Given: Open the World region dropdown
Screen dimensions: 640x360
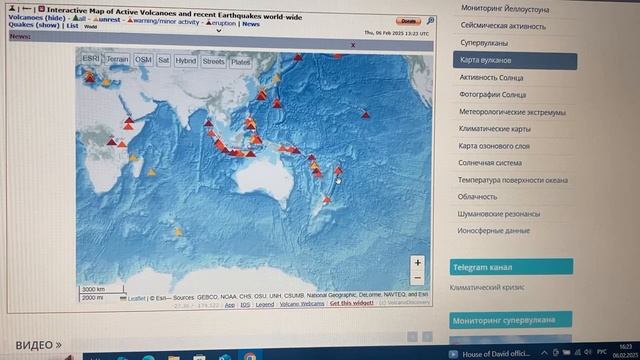Looking at the screenshot, I should (90, 27).
